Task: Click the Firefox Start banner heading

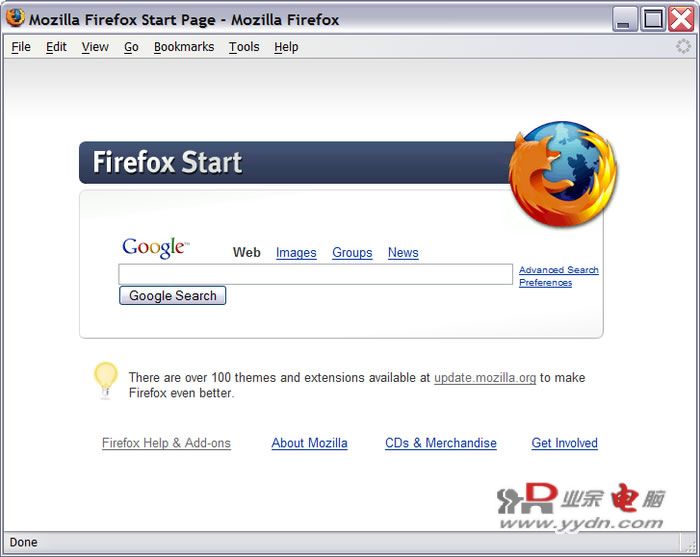Action: (x=167, y=162)
